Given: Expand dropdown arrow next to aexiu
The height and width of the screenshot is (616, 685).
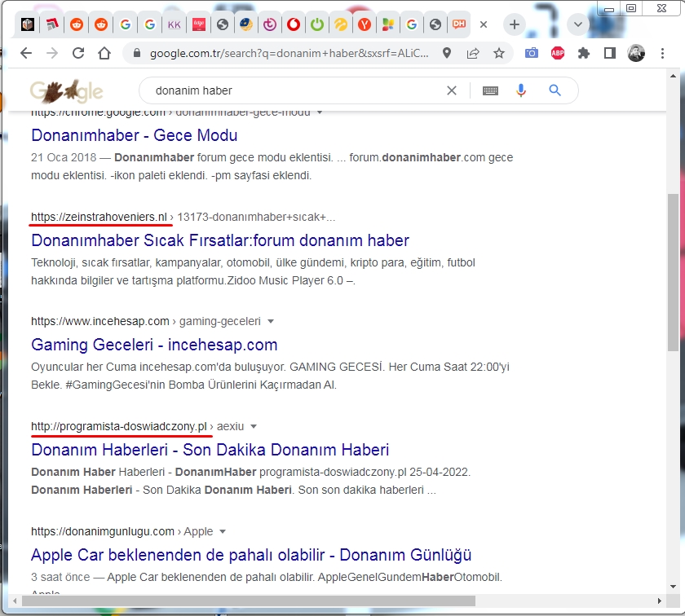Looking at the screenshot, I should click(x=254, y=426).
